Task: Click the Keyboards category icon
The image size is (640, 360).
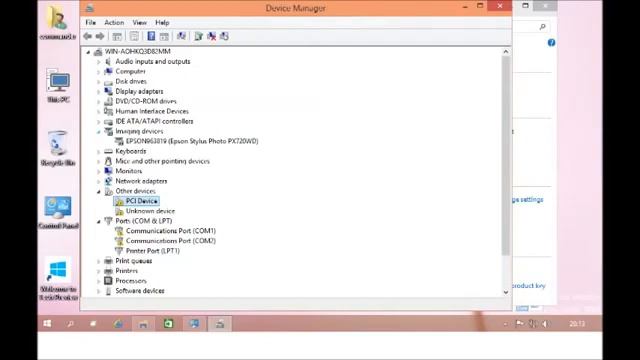Action: (108, 151)
